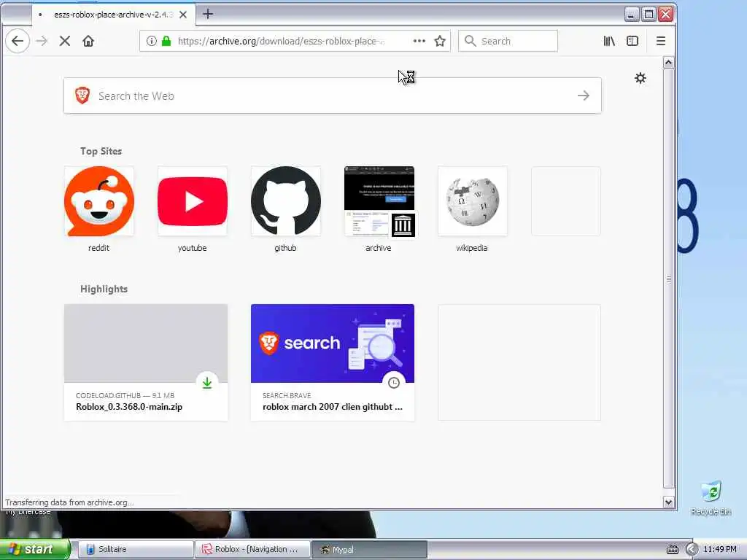Open the home page via house icon
Viewport: 747px width, 560px height.
coord(88,41)
